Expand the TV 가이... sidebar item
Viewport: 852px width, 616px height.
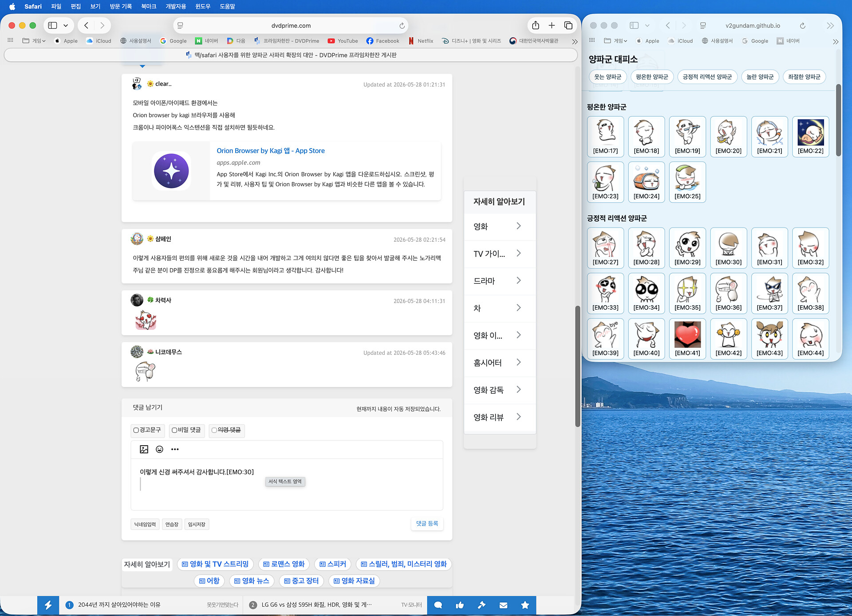click(500, 254)
